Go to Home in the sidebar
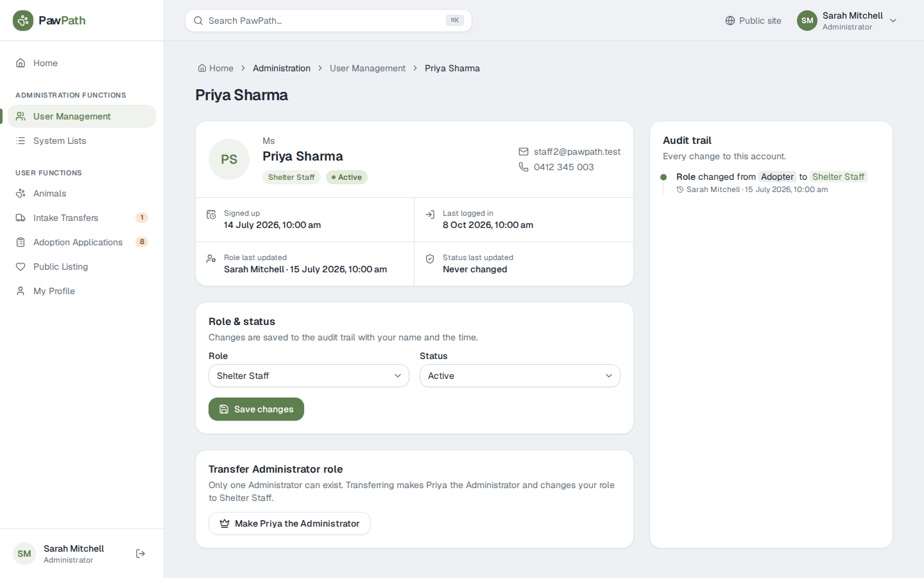The height and width of the screenshot is (578, 924). 81,63
